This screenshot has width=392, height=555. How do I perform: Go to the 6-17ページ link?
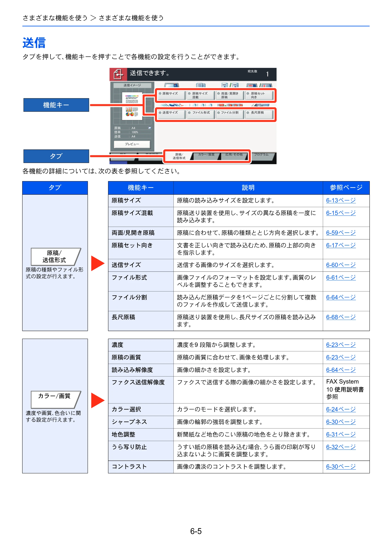341,245
